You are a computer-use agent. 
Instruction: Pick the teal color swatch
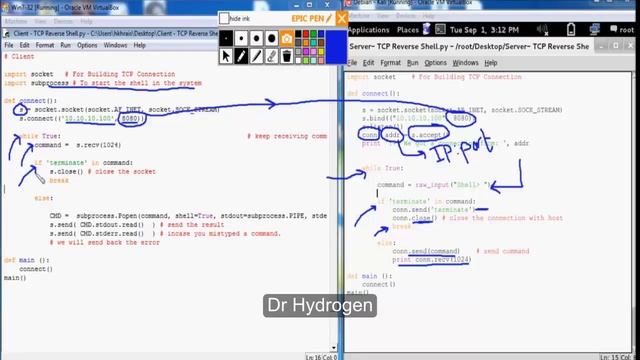coord(313,42)
